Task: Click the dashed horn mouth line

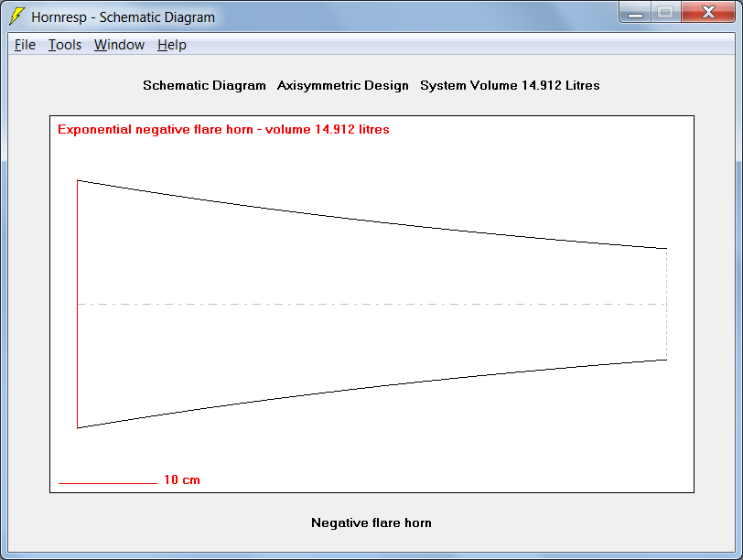Action: (x=667, y=304)
